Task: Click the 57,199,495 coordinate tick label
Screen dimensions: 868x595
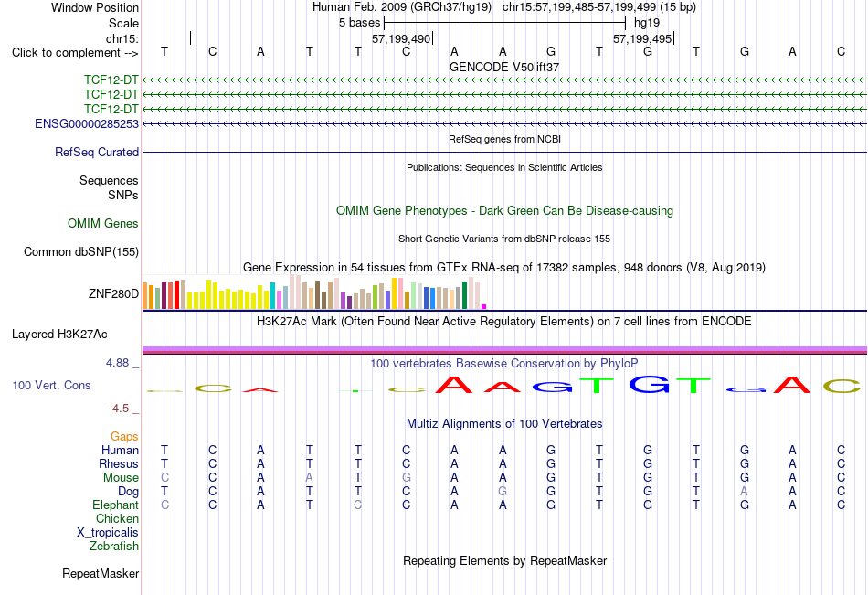Action: (x=642, y=38)
